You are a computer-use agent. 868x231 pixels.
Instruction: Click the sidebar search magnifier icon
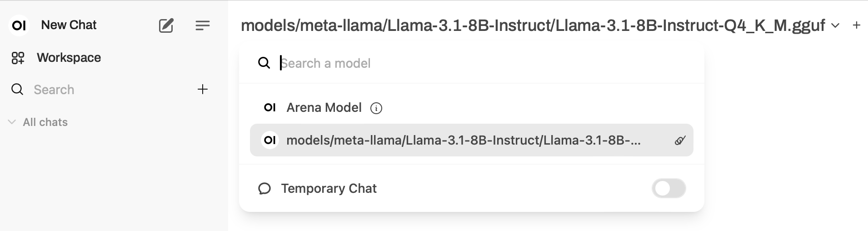17,90
